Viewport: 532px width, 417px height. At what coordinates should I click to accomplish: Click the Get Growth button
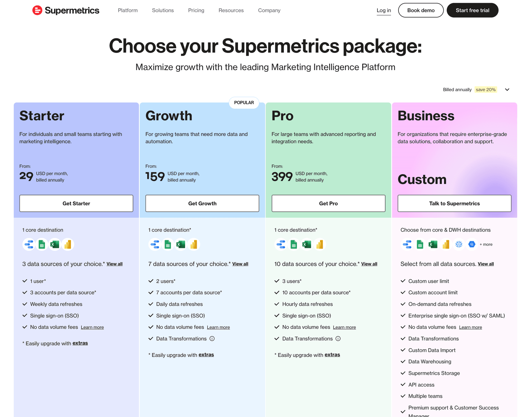[x=202, y=203]
